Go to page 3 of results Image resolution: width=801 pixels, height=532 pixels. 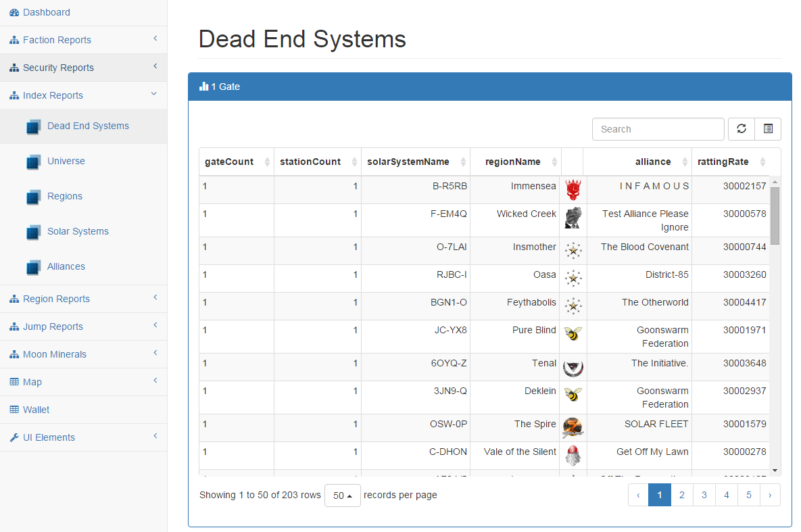click(x=704, y=495)
